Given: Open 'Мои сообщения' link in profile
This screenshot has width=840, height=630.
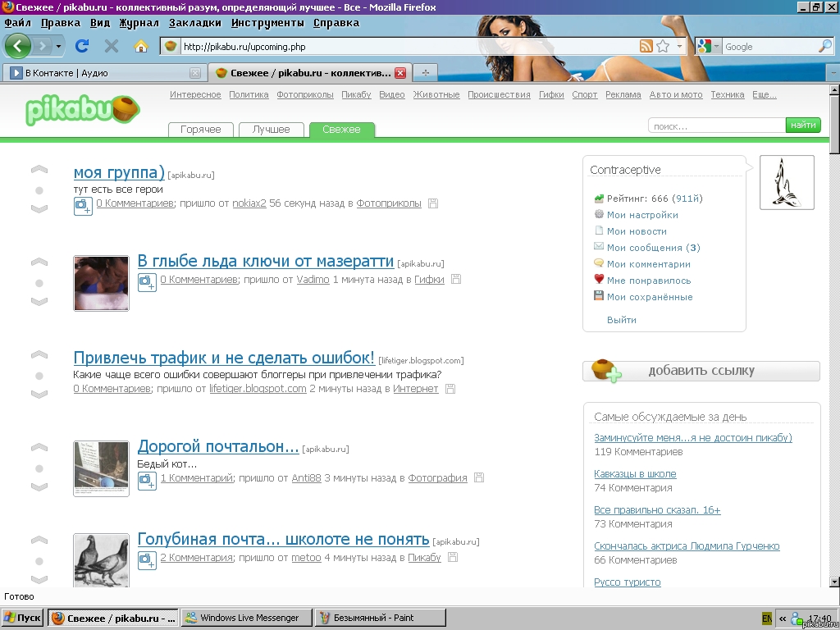Looking at the screenshot, I should (644, 248).
